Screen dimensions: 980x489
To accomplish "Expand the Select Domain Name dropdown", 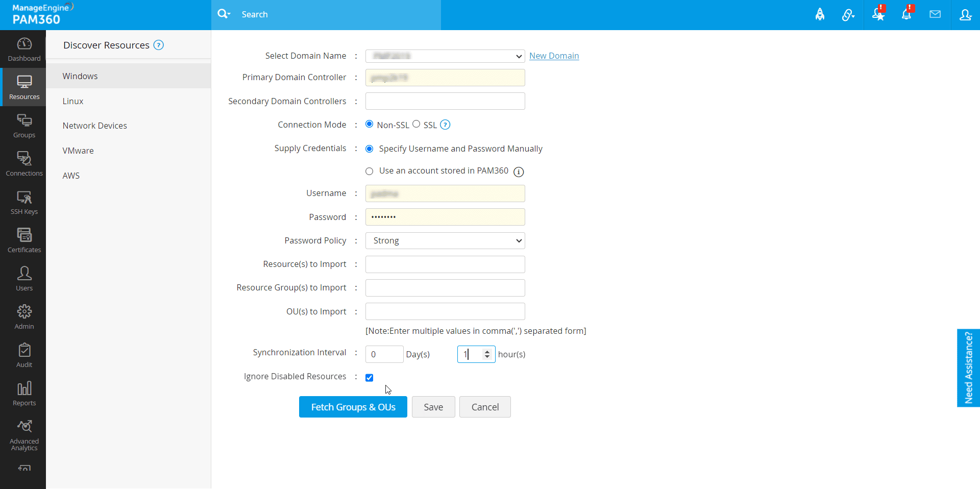I will [x=445, y=56].
